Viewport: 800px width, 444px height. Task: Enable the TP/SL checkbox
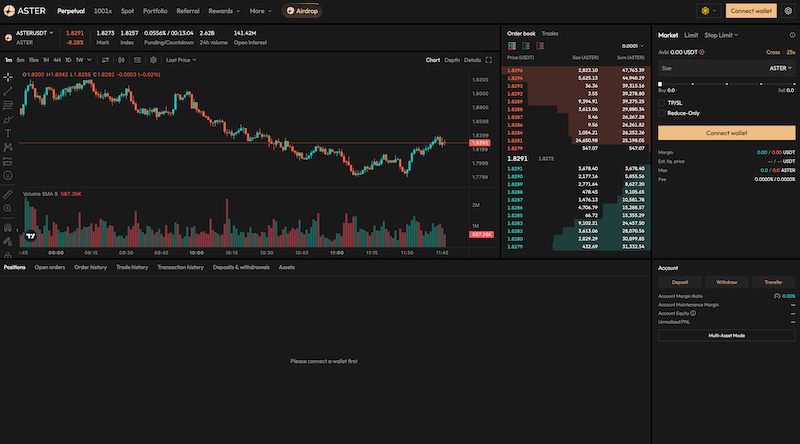tap(662, 102)
